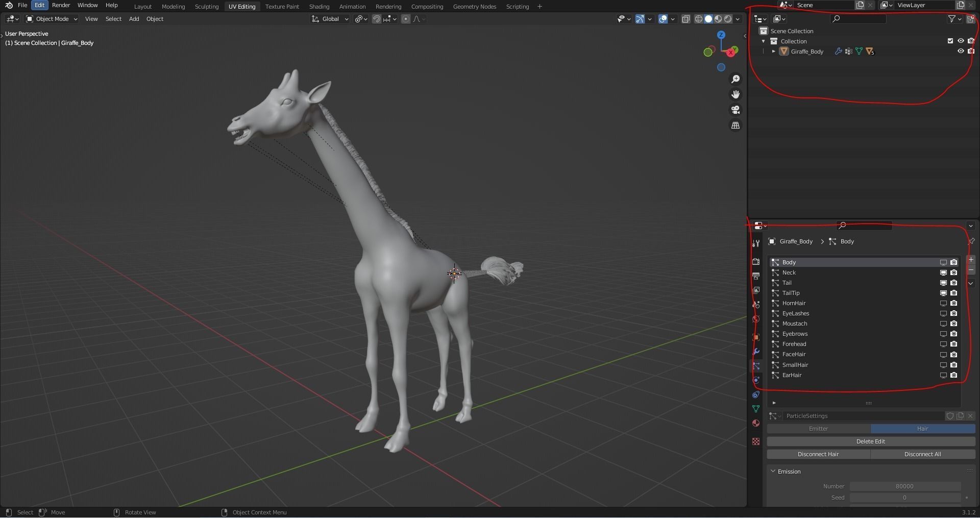Image resolution: width=980 pixels, height=518 pixels.
Task: Expand Giraffe_Body tree item in outliner
Action: 774,52
